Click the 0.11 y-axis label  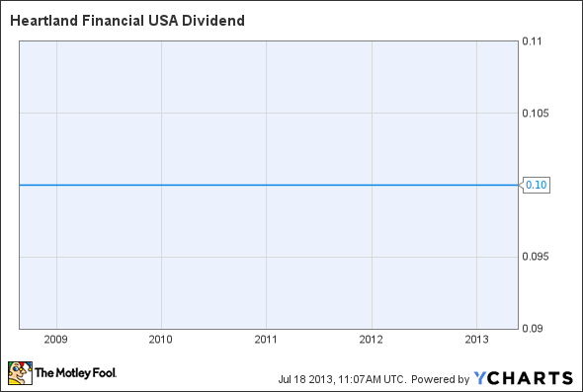pyautogui.click(x=532, y=41)
